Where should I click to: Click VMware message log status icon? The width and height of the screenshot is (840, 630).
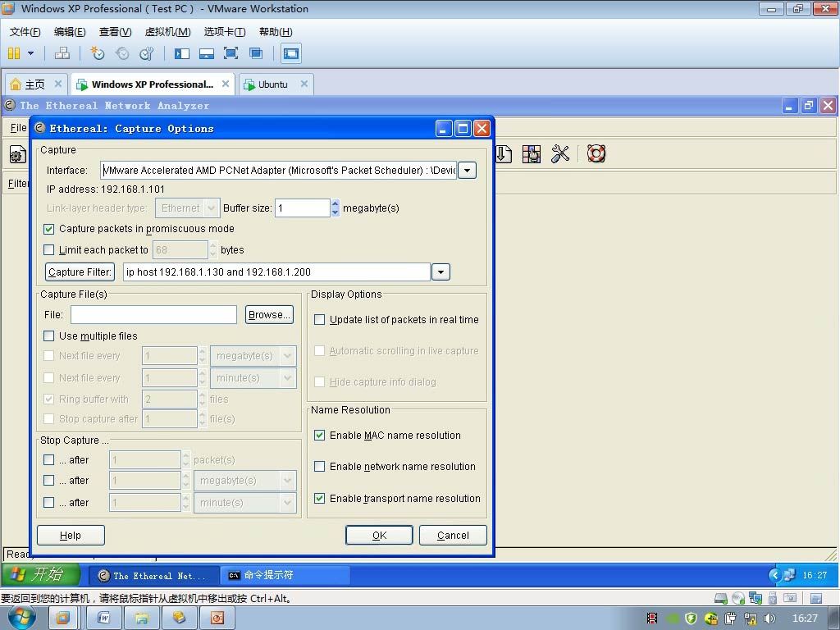point(816,598)
